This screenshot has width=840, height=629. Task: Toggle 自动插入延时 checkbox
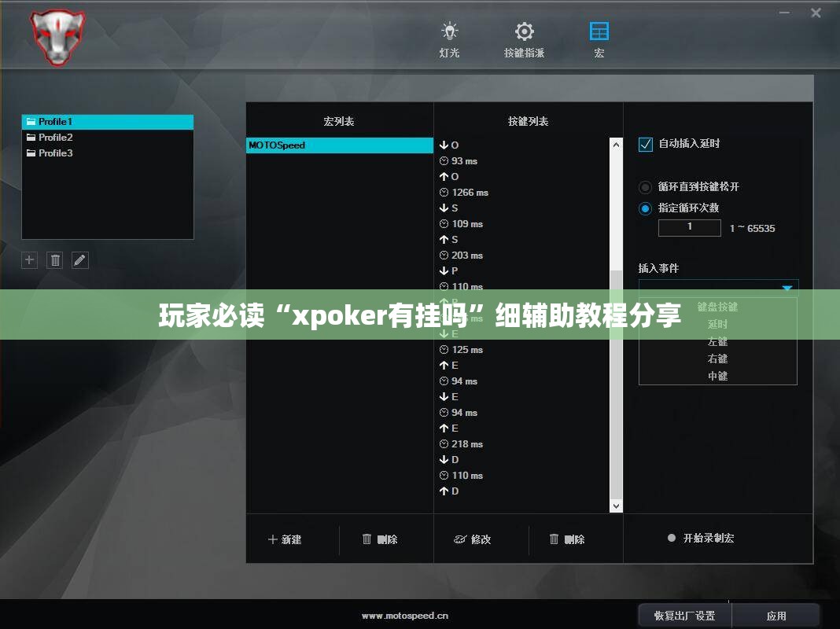[x=646, y=144]
